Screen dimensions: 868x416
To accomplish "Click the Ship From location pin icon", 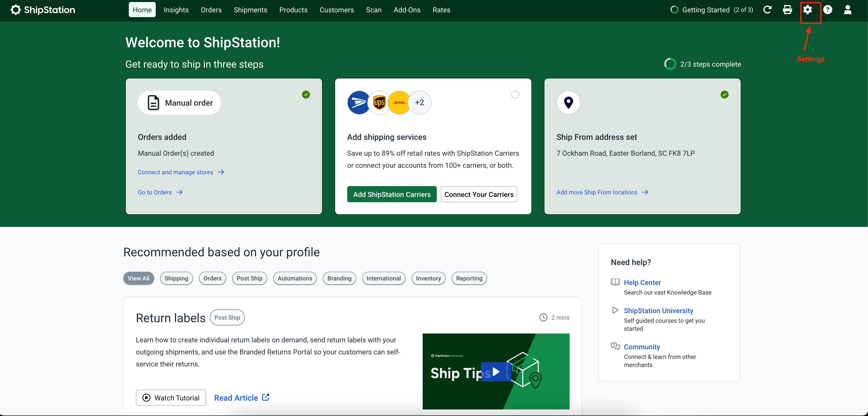I will pyautogui.click(x=568, y=102).
